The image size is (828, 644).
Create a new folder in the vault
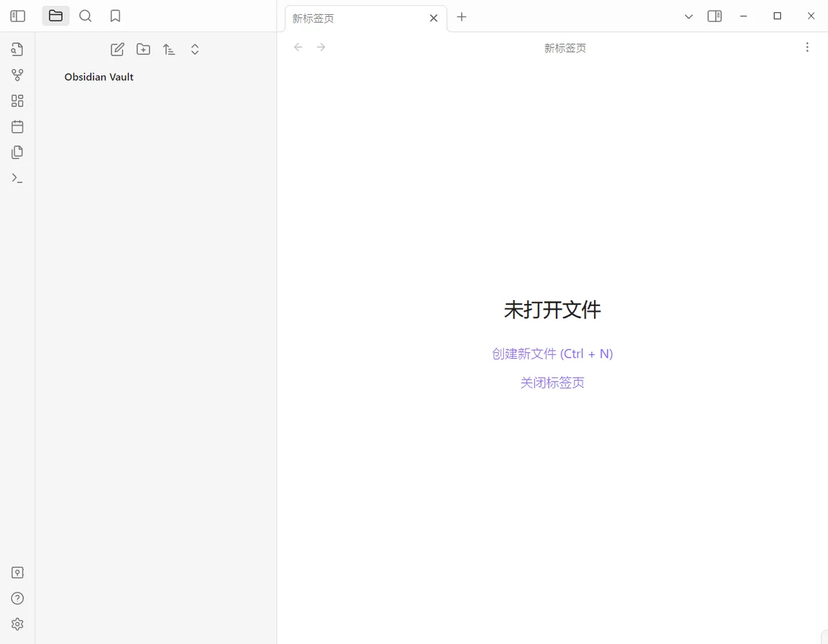[143, 49]
